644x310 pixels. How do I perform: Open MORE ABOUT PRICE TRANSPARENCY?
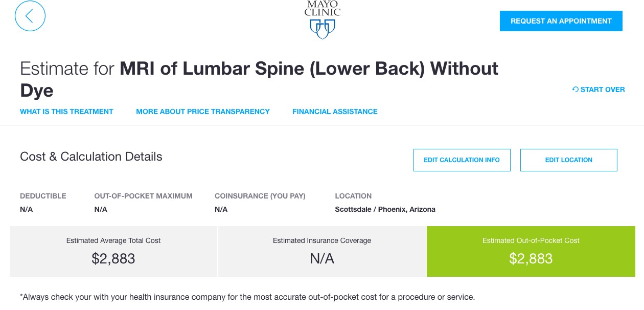point(202,112)
